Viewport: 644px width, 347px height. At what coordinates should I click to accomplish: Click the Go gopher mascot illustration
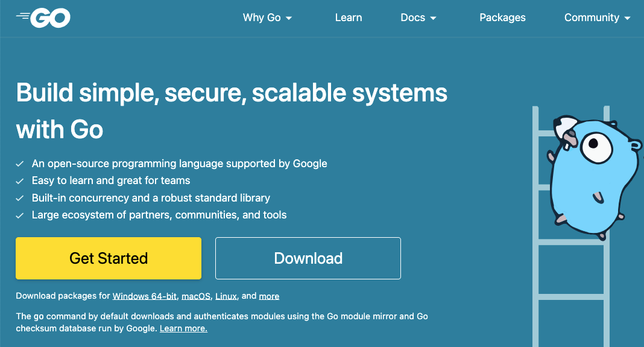click(595, 177)
